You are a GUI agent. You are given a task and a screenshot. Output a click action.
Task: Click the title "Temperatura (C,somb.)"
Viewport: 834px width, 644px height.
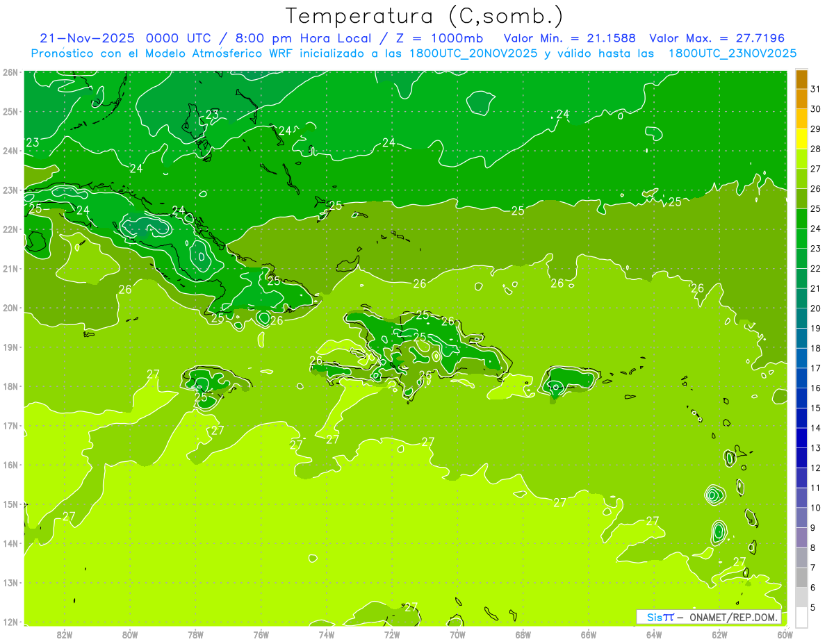(425, 17)
